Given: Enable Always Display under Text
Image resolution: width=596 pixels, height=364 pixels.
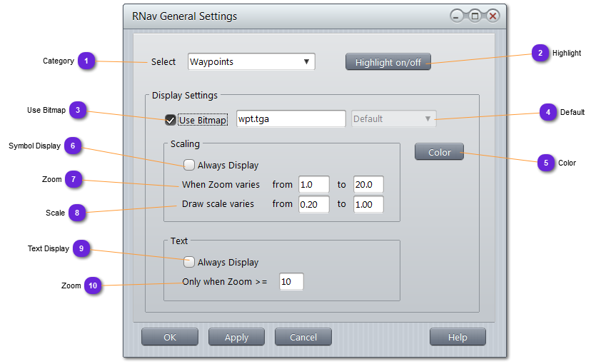Looking at the screenshot, I should point(189,262).
